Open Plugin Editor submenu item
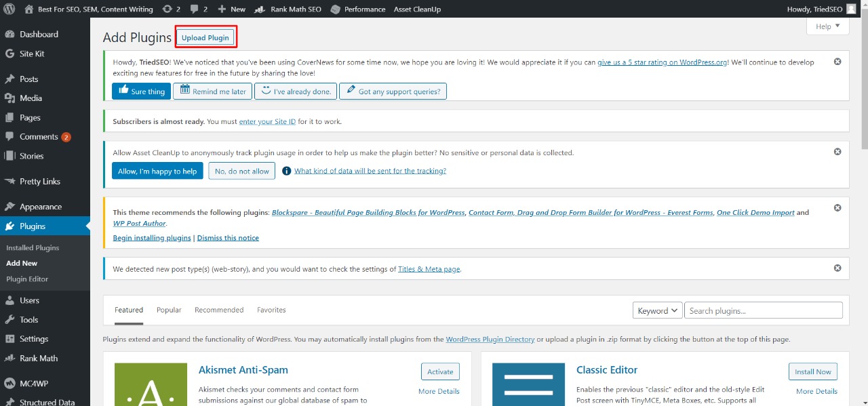The image size is (868, 406). coord(27,279)
